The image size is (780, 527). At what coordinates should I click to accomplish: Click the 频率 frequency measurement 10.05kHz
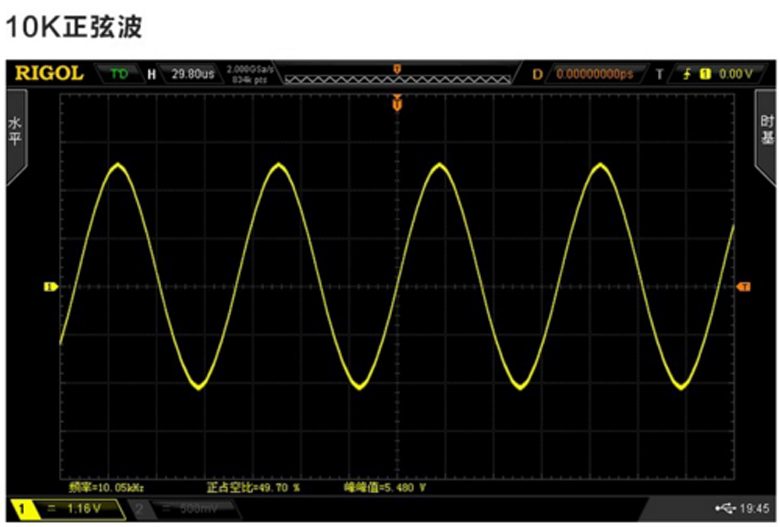point(109,488)
